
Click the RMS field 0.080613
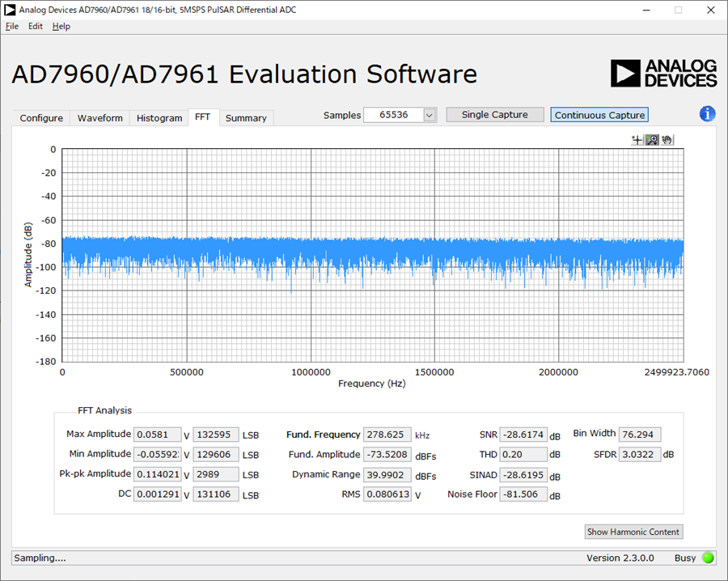pyautogui.click(x=387, y=494)
